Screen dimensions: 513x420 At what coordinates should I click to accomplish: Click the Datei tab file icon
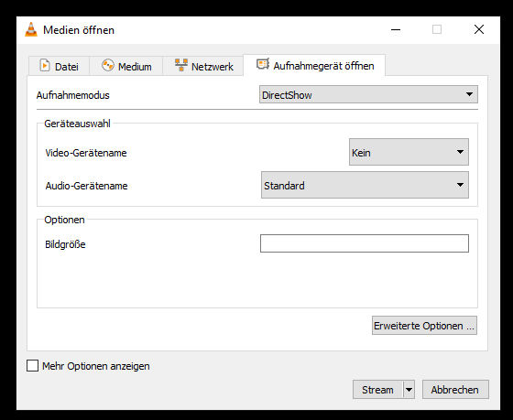click(45, 65)
